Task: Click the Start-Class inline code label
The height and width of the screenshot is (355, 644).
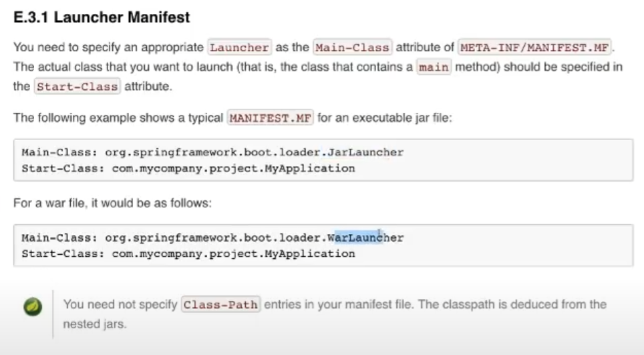Action: click(x=77, y=87)
